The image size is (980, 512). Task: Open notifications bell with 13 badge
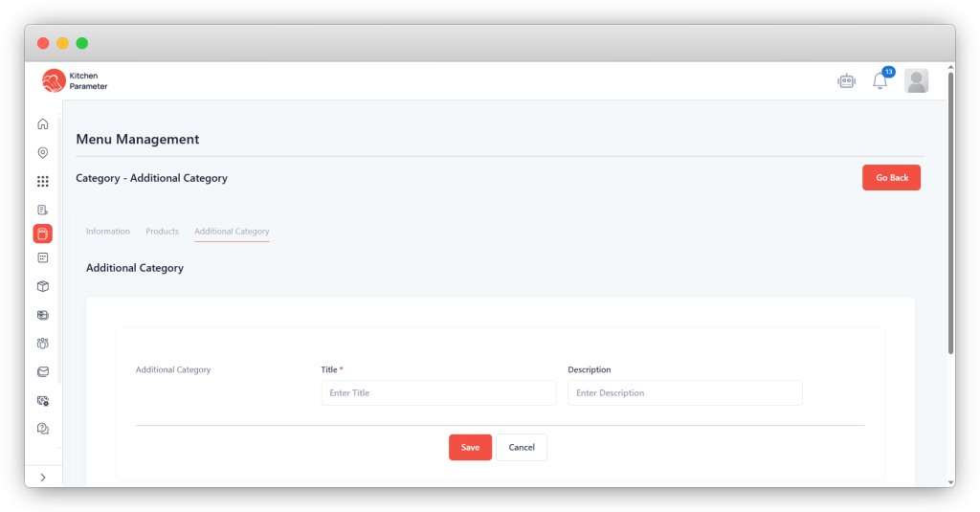(880, 81)
